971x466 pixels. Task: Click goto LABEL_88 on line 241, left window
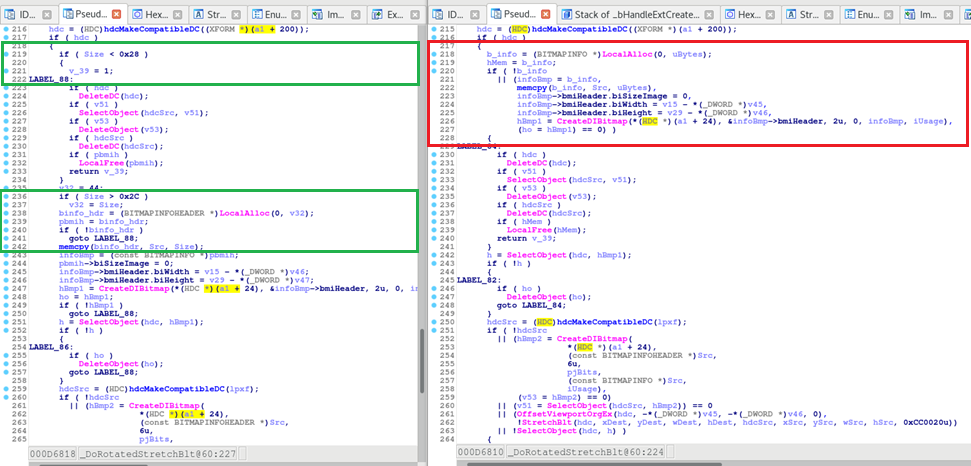(x=101, y=238)
